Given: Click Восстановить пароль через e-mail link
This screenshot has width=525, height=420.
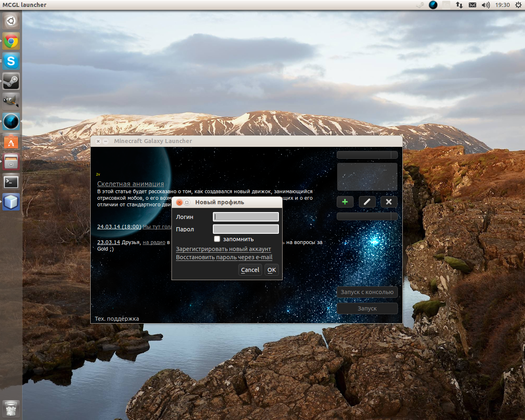Looking at the screenshot, I should [224, 257].
